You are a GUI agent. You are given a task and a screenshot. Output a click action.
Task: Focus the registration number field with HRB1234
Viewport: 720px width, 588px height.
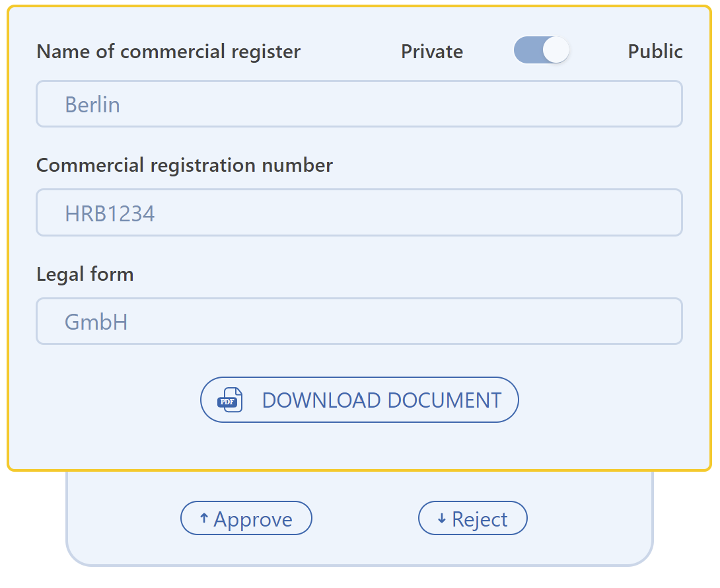pyautogui.click(x=359, y=213)
